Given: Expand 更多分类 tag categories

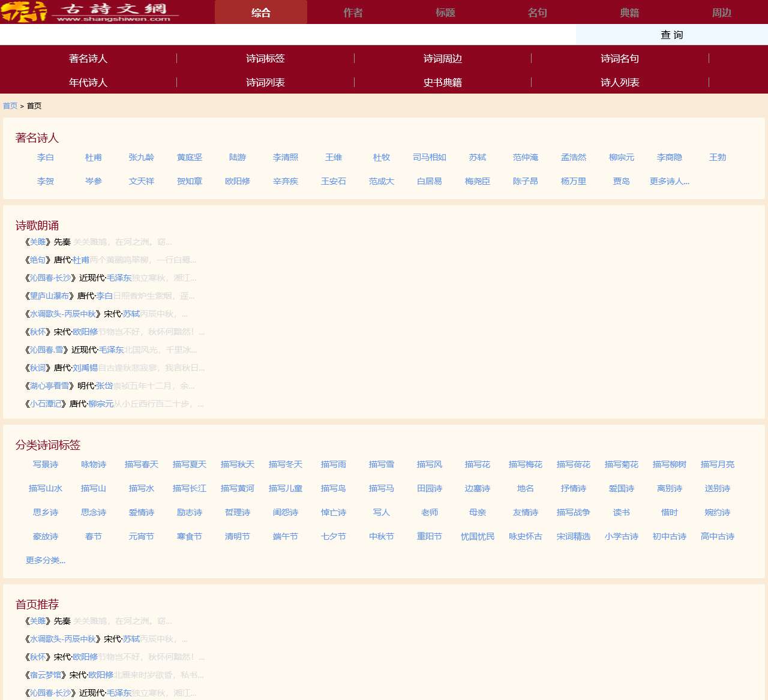Looking at the screenshot, I should (x=46, y=560).
